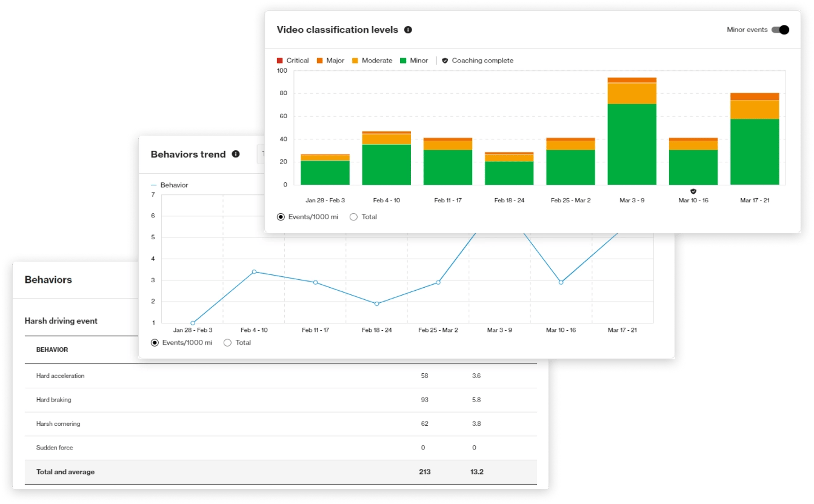814x504 pixels.
Task: Click the Coaching complete shield icon in legend
Action: (444, 61)
